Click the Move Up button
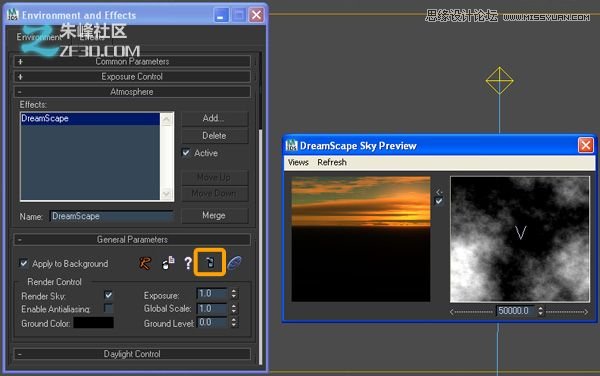Image resolution: width=600 pixels, height=376 pixels. click(x=214, y=177)
